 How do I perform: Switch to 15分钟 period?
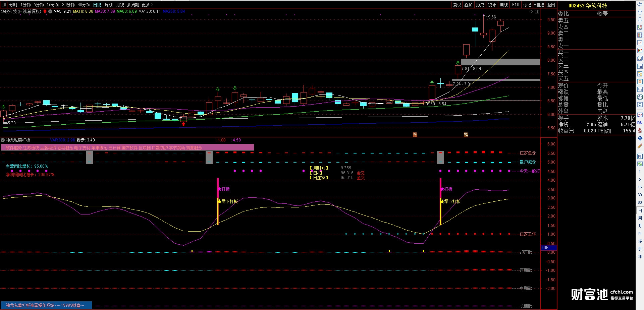[x=53, y=5]
